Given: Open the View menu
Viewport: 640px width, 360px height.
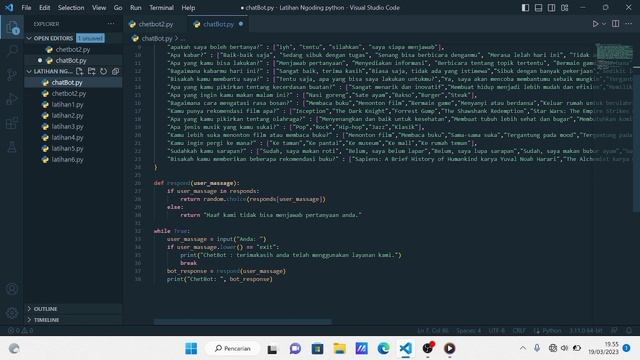Looking at the screenshot, I should tap(99, 8).
